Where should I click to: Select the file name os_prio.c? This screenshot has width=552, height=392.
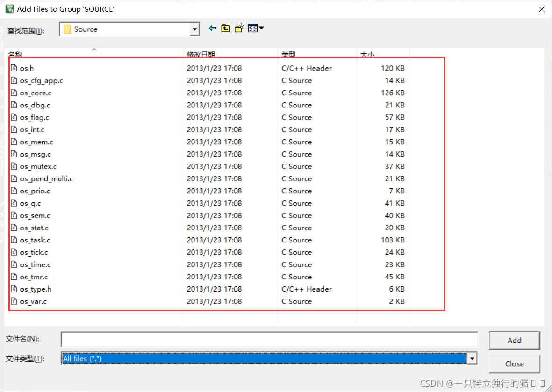tap(35, 191)
